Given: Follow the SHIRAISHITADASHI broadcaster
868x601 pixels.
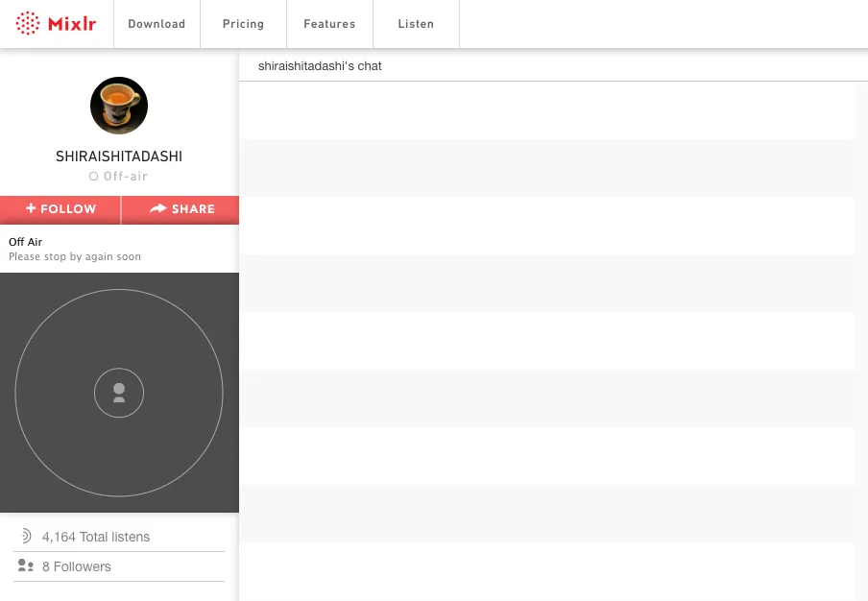Looking at the screenshot, I should pos(60,209).
